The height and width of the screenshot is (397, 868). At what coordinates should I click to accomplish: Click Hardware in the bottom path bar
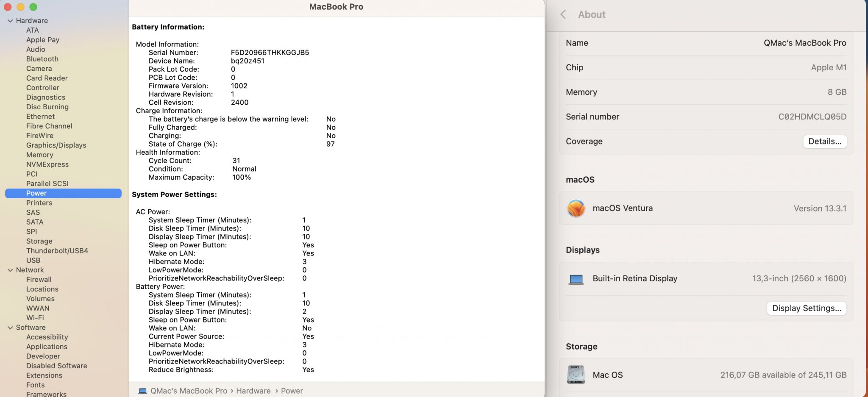click(x=253, y=391)
